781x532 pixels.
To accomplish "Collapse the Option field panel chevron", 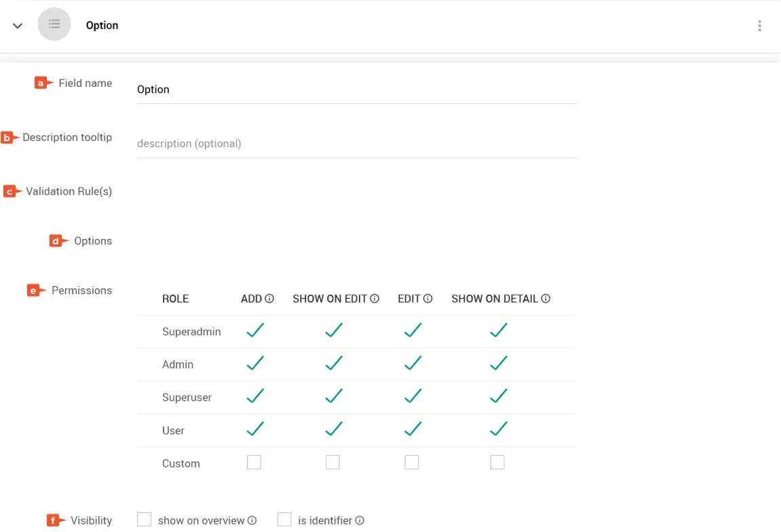I will [18, 26].
